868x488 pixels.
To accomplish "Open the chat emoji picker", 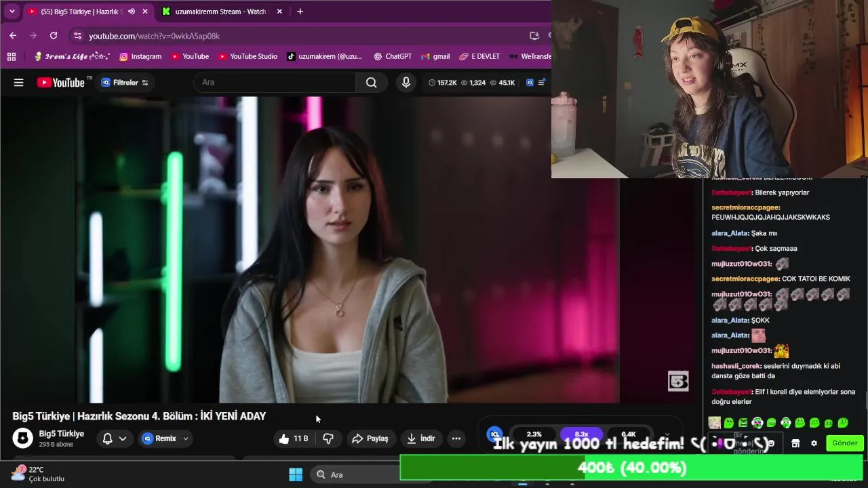I will tap(771, 443).
